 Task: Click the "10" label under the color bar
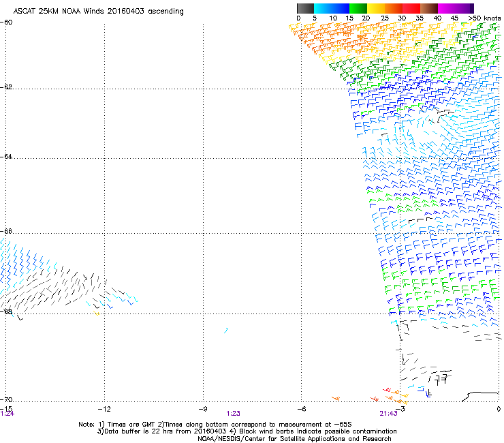click(x=333, y=18)
